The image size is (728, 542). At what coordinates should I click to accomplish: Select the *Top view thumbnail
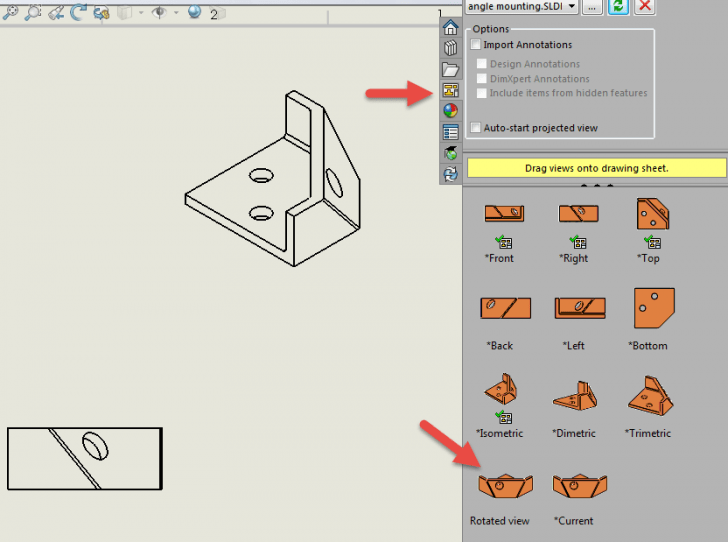(x=653, y=214)
